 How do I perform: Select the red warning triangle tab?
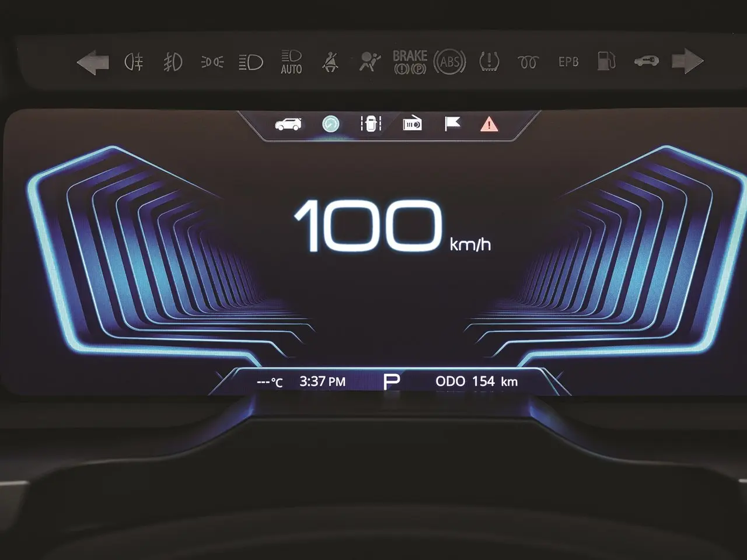[489, 124]
